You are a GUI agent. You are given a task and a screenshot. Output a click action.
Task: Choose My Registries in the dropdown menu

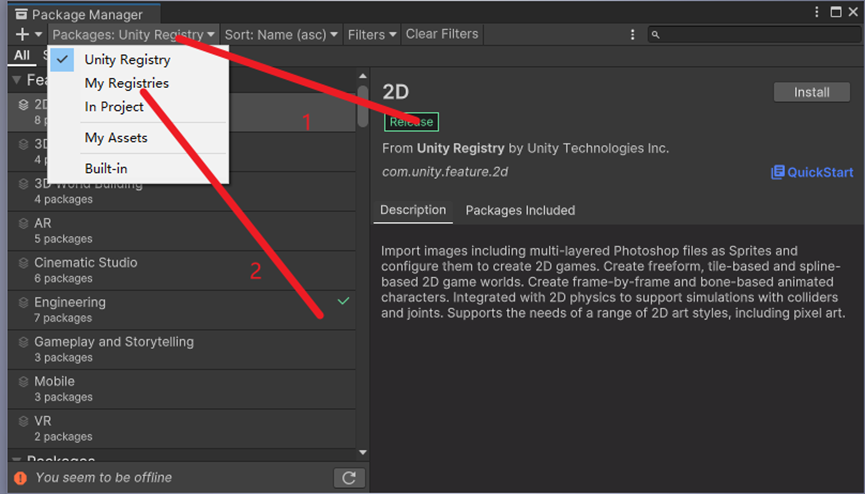pos(138,83)
